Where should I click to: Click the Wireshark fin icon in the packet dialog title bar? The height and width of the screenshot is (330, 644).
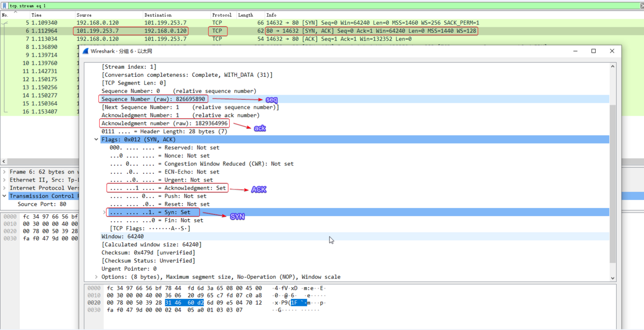click(86, 51)
